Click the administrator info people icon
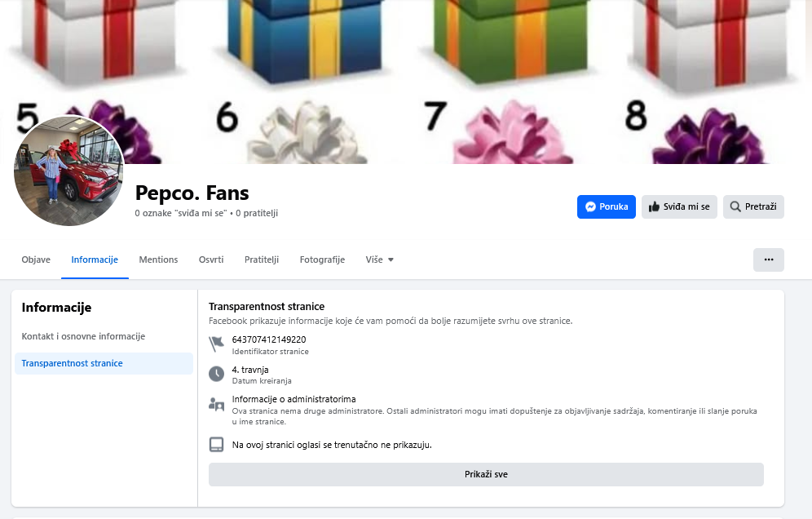 (x=216, y=404)
